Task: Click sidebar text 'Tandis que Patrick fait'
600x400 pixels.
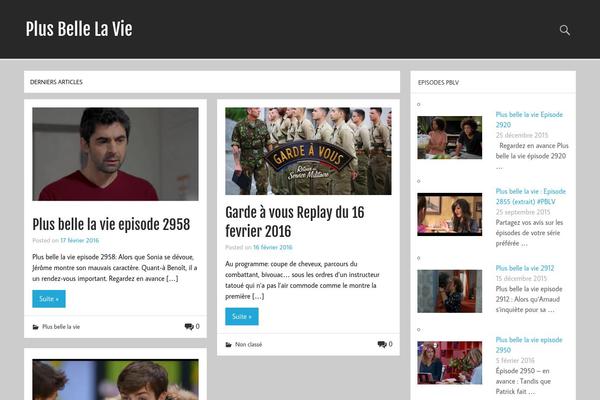Action: [x=523, y=381]
